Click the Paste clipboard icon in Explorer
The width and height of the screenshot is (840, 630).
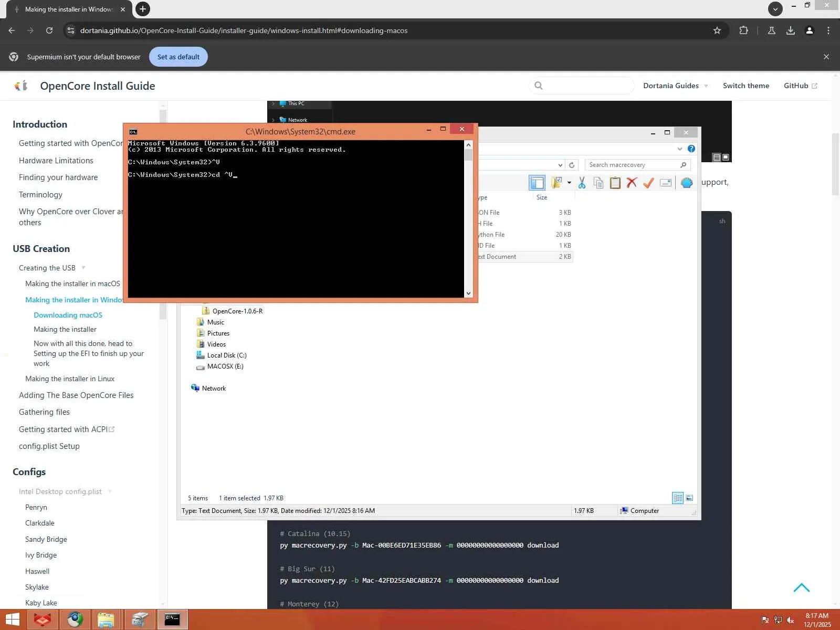coord(615,183)
